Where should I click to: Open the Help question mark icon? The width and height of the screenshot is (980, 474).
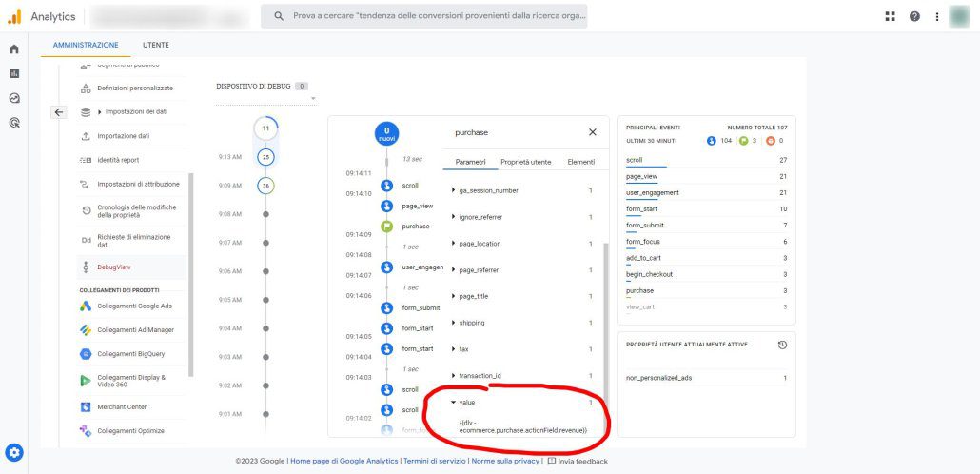[x=914, y=16]
